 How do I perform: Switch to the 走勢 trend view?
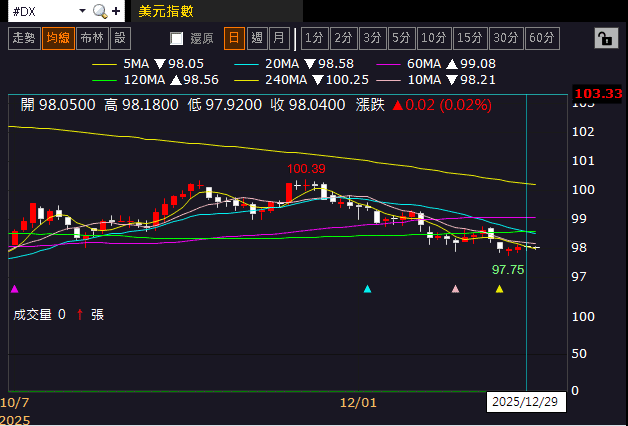23,38
